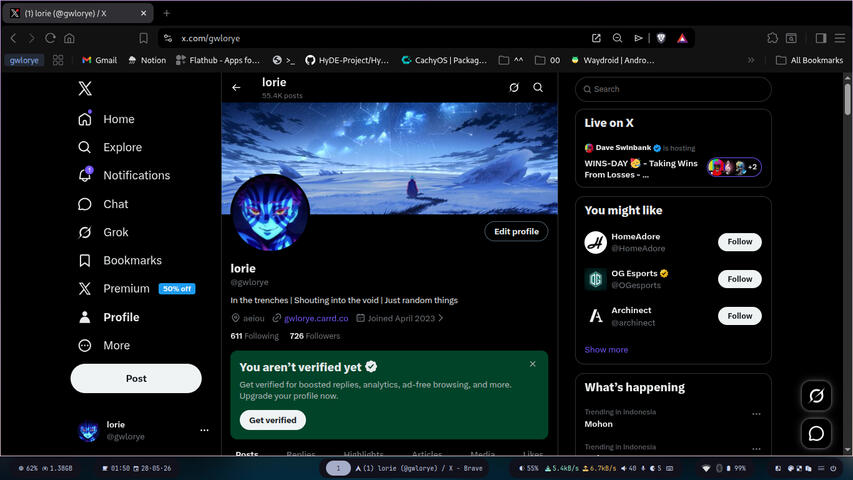The width and height of the screenshot is (853, 480).
Task: Open the Notion bookmark
Action: 147,60
